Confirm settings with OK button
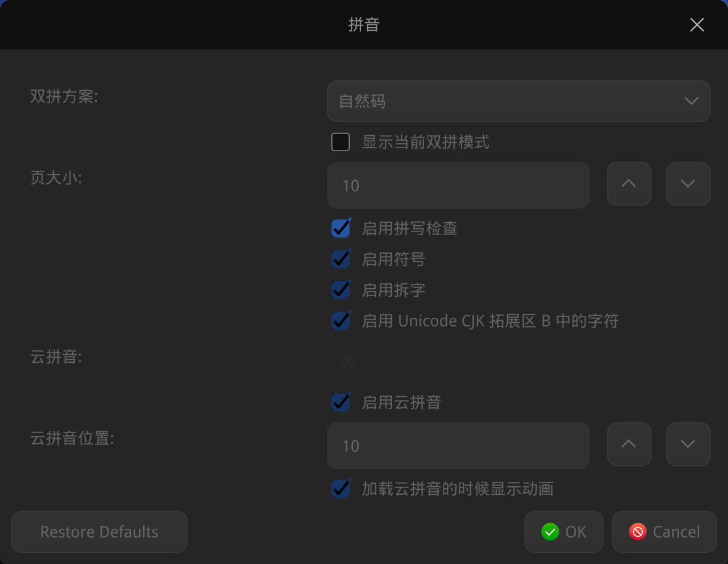The width and height of the screenshot is (728, 564). 564,532
